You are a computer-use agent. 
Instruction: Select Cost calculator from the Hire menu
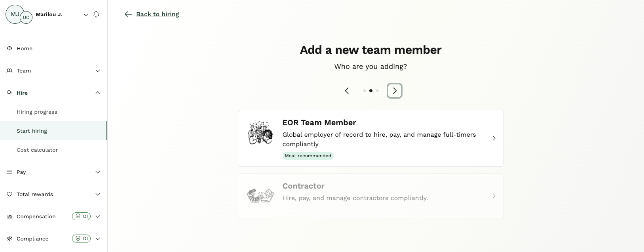(x=37, y=150)
